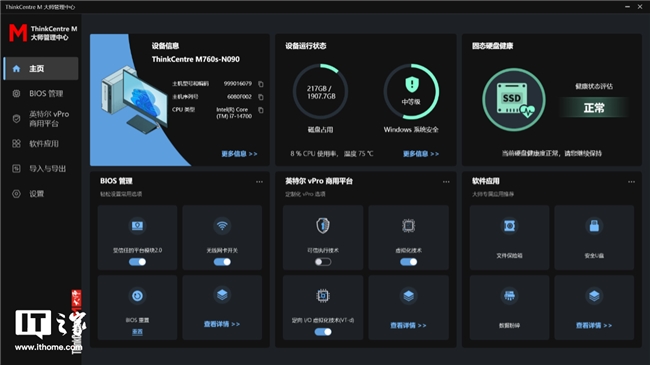Open the 文件保险箱 file safe icon
This screenshot has height=365, width=650.
509,226
